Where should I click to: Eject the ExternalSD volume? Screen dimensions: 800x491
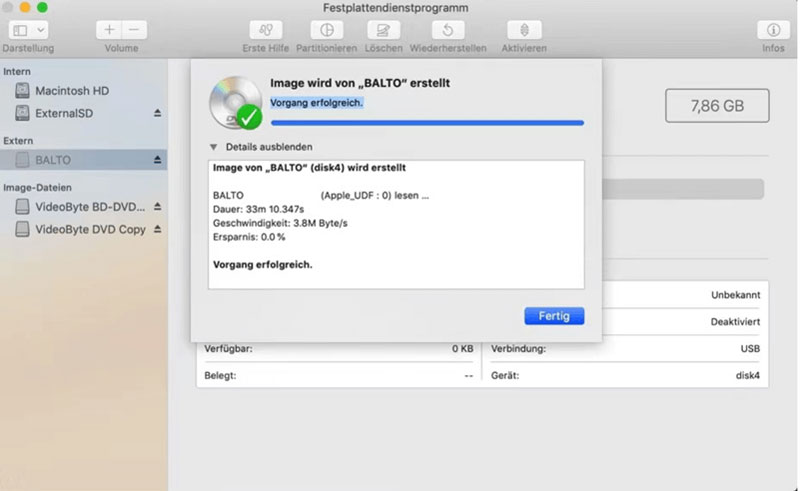(x=157, y=114)
